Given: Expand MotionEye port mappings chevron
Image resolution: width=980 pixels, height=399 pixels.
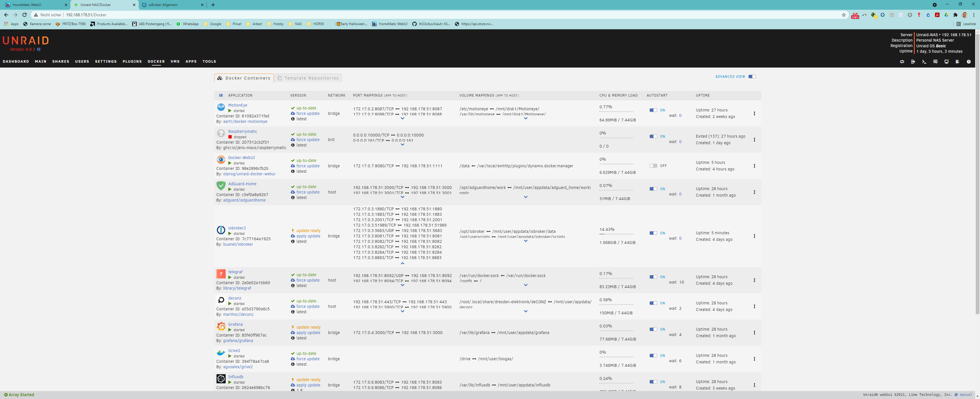Looking at the screenshot, I should coord(403,118).
